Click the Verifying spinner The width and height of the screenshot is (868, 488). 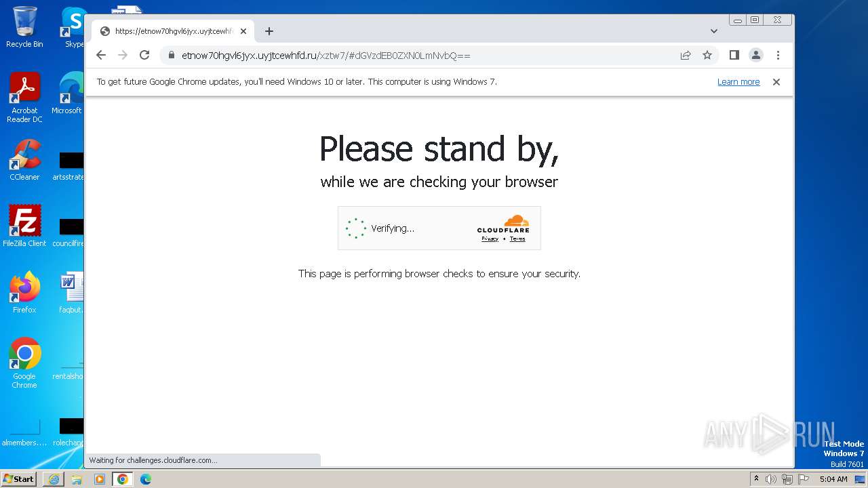pos(356,228)
